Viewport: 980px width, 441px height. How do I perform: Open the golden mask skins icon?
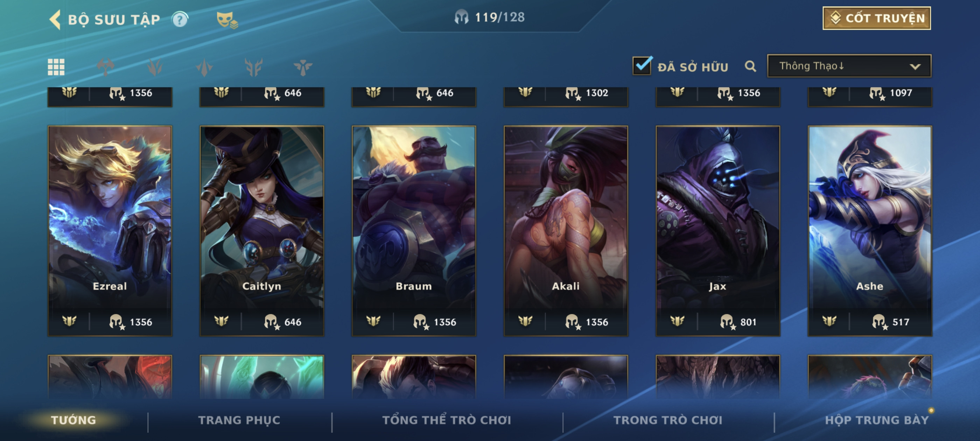pyautogui.click(x=227, y=20)
